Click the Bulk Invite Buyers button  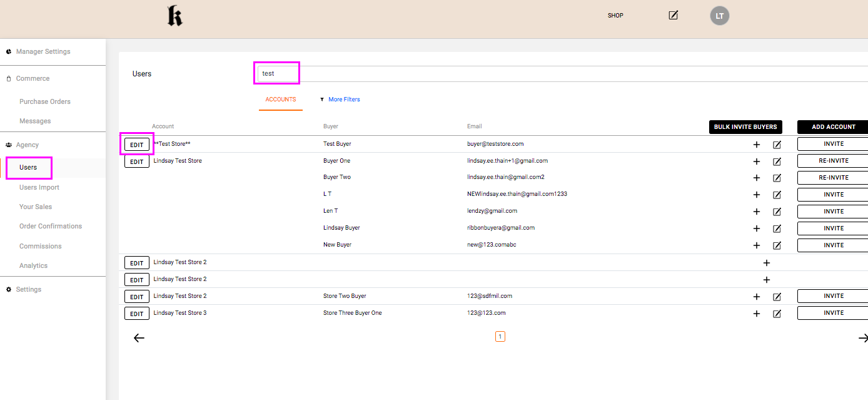point(745,127)
